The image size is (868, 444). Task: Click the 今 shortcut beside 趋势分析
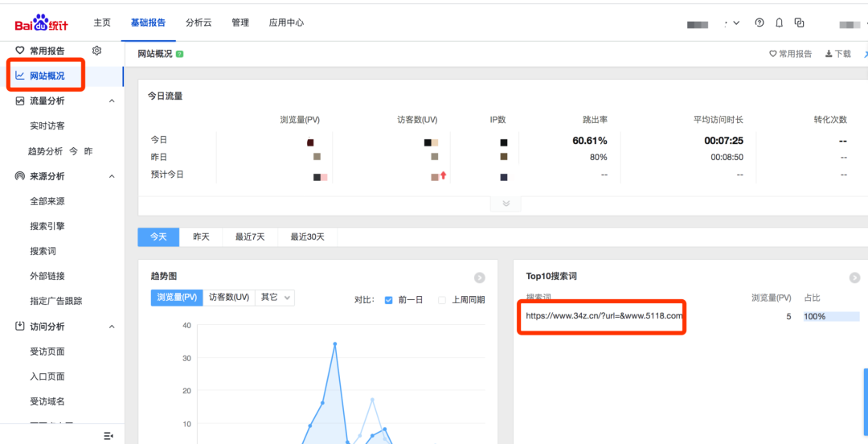coord(74,150)
